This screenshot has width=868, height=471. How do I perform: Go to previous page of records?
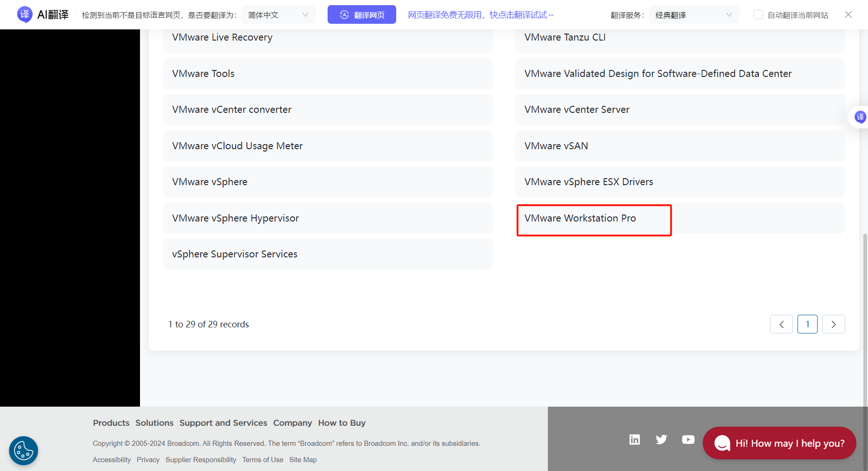(781, 324)
